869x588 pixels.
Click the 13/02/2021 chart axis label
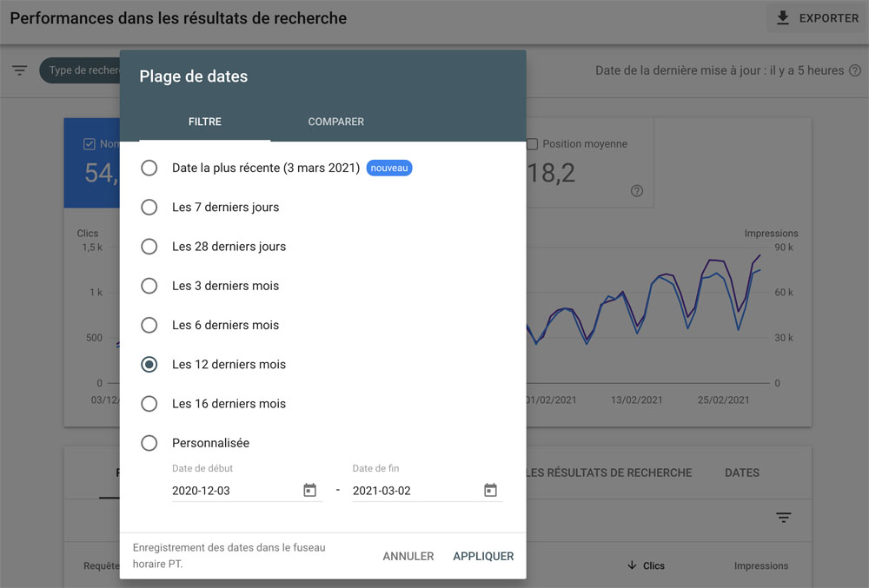pyautogui.click(x=637, y=400)
